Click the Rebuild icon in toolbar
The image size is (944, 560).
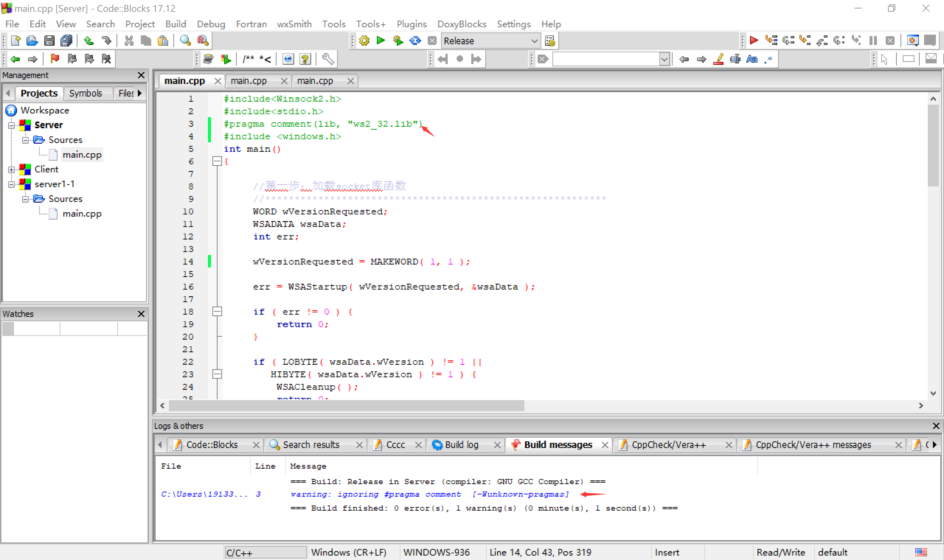click(415, 41)
